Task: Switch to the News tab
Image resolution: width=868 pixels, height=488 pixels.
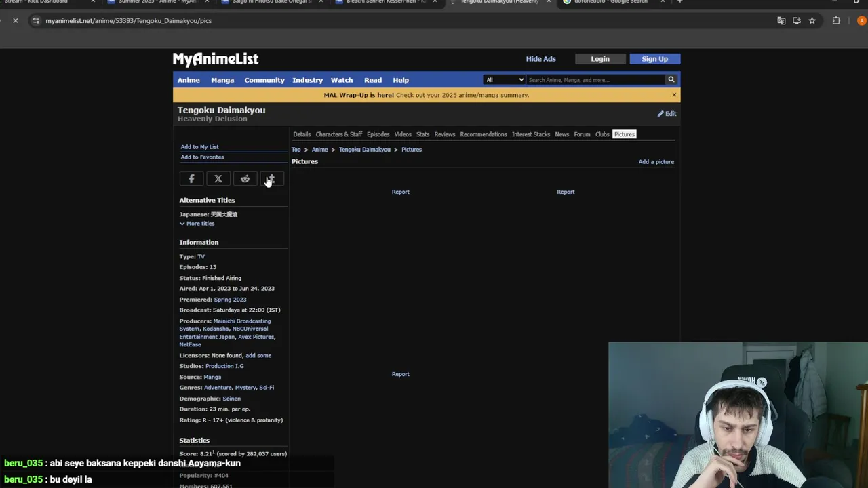Action: pyautogui.click(x=562, y=134)
